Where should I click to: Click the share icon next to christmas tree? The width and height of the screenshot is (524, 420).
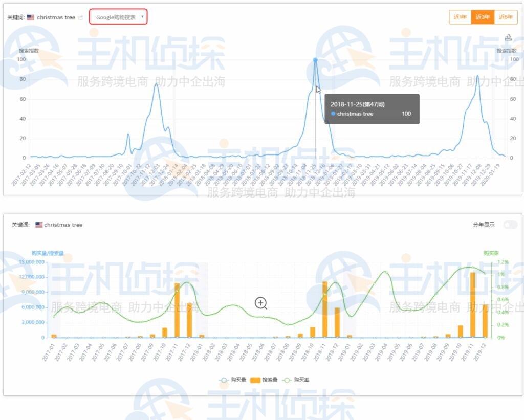click(81, 17)
